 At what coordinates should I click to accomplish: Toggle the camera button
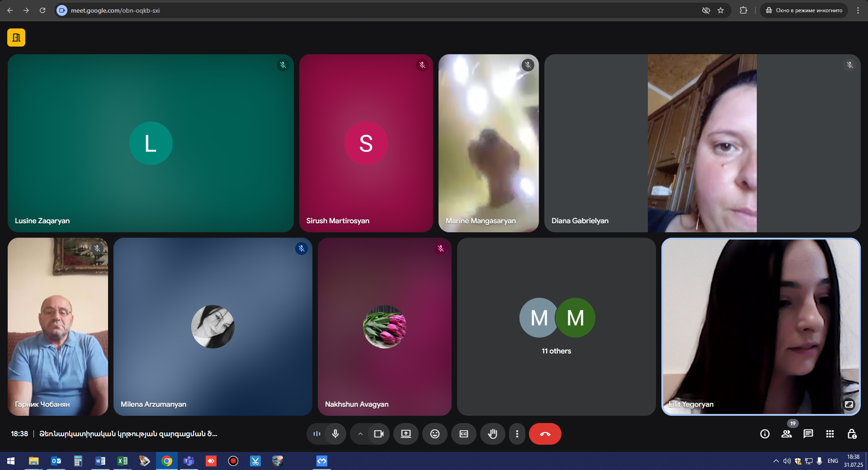tap(379, 434)
